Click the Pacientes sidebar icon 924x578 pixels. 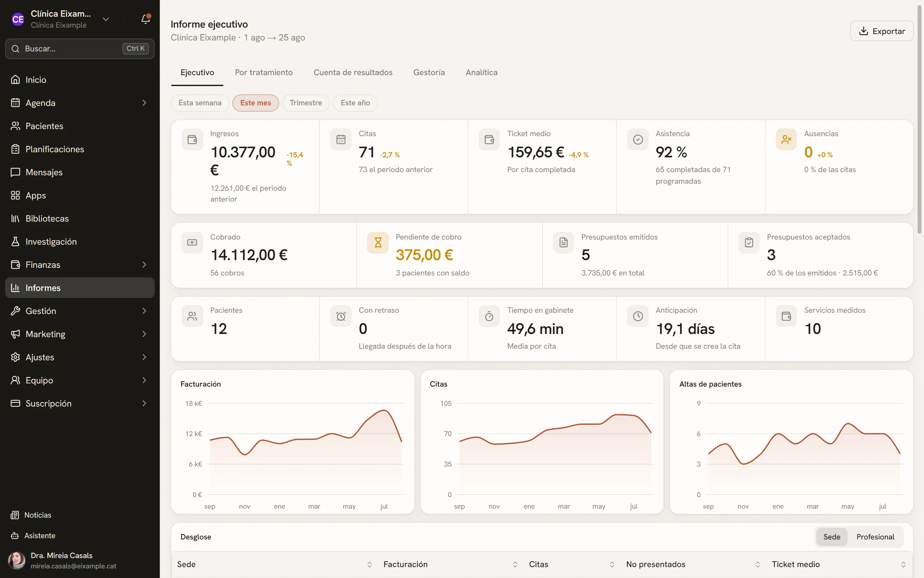[15, 126]
